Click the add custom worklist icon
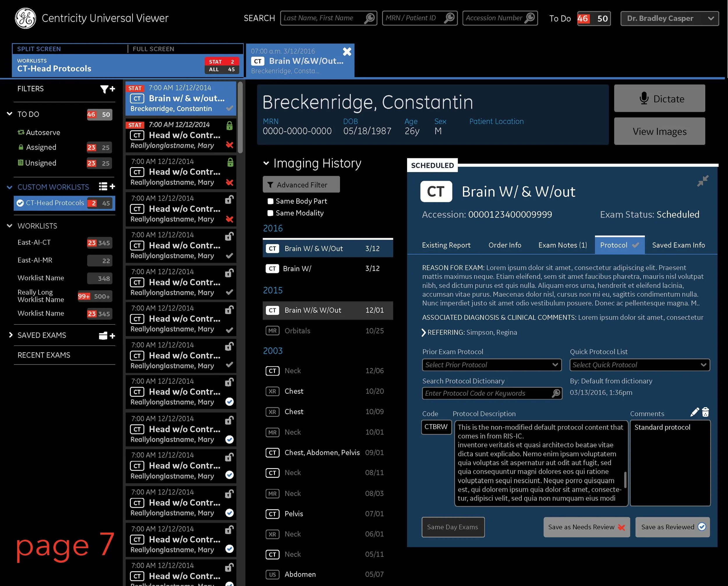 pyautogui.click(x=107, y=186)
